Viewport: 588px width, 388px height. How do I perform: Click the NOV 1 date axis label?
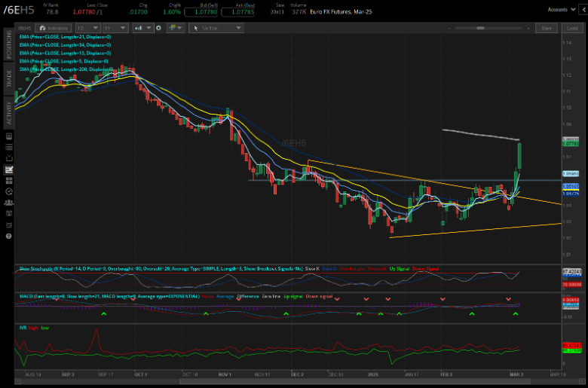tap(225, 374)
